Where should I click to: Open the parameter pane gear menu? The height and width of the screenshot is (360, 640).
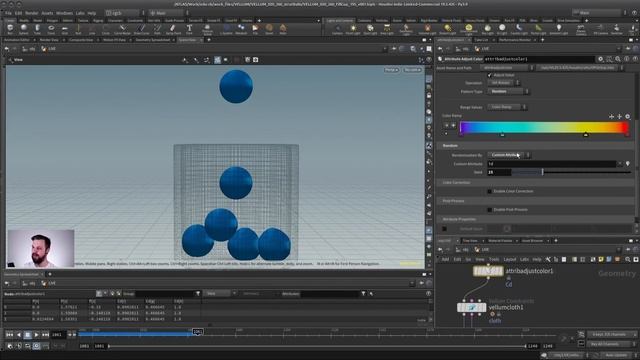pos(600,59)
